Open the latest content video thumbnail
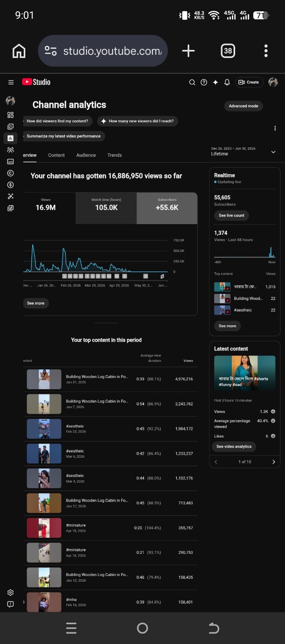285x644 pixels. tap(244, 373)
